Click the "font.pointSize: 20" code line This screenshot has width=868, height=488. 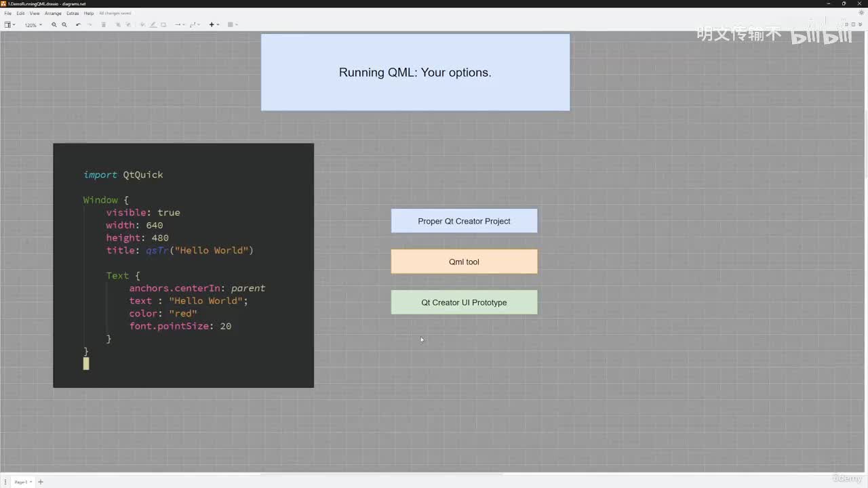click(180, 326)
